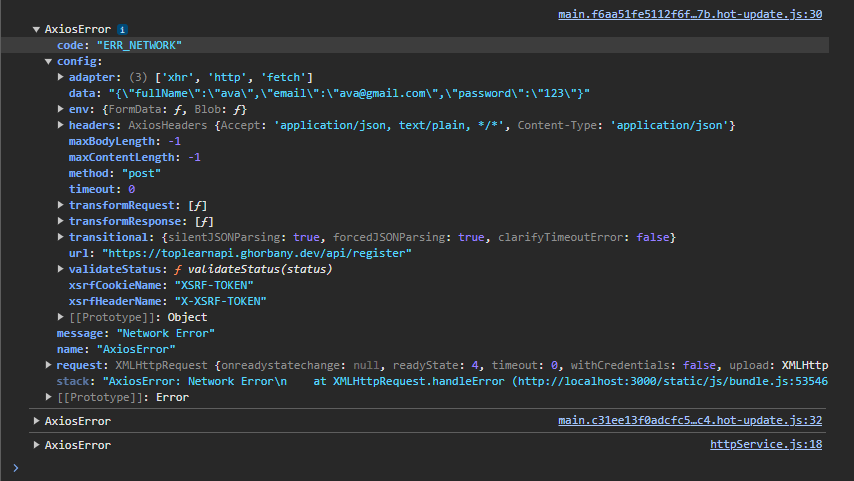Expand the env object
Image resolution: width=854 pixels, height=481 pixels.
point(60,109)
